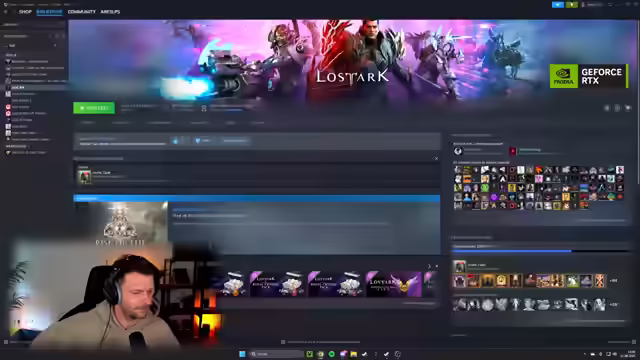Open the red-icon friend entry in the friends panel
Image resolution: width=640 pixels, height=360 pixels.
coord(513,151)
